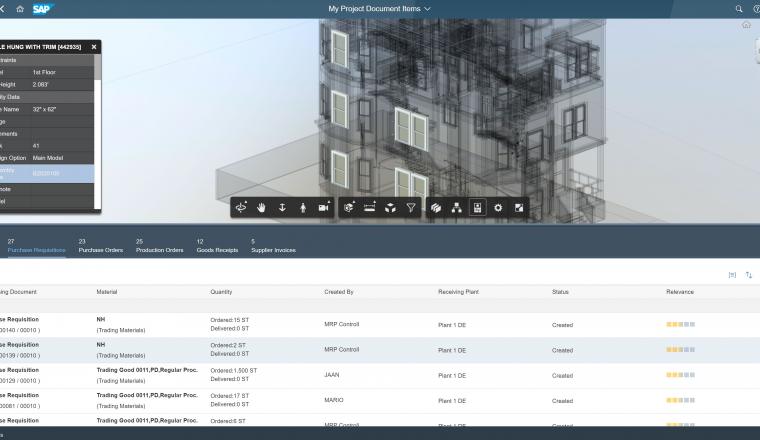
Task: Open table column settings icon
Action: 732,275
